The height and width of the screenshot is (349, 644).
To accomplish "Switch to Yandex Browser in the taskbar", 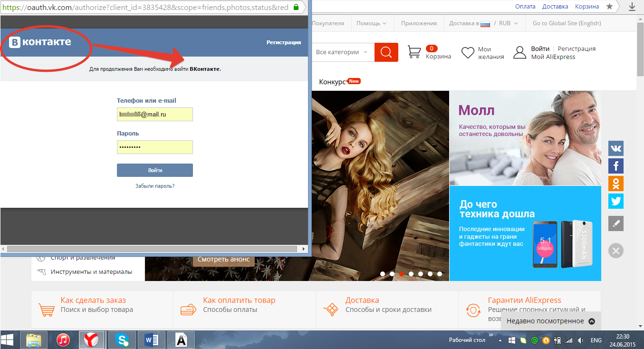I will [x=92, y=340].
